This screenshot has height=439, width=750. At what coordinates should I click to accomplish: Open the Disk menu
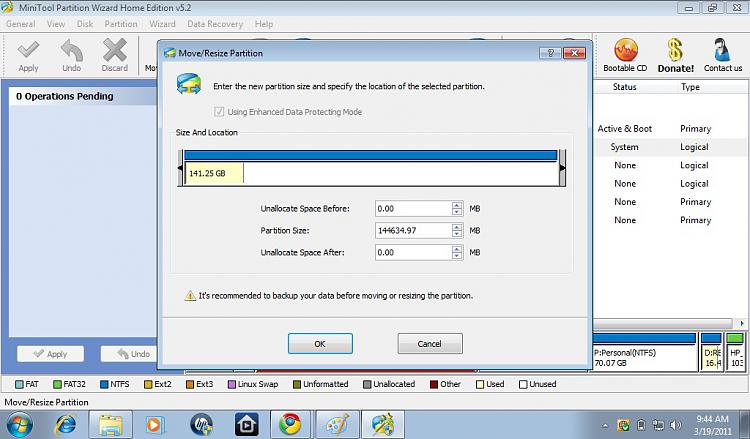click(85, 24)
